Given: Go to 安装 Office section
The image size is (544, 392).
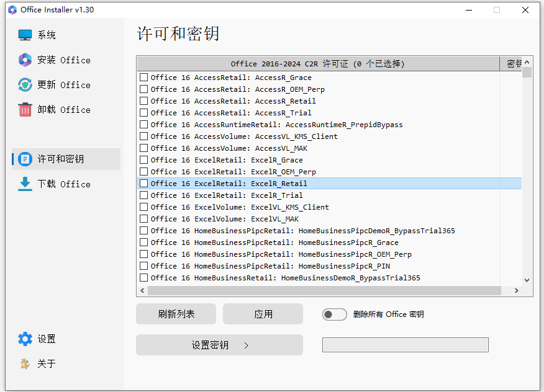Looking at the screenshot, I should (66, 60).
